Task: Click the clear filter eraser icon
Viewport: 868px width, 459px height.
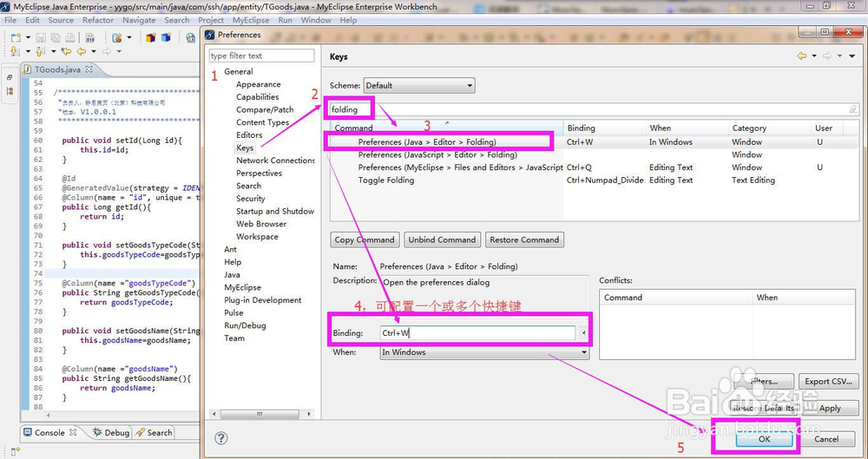Action: pos(853,109)
